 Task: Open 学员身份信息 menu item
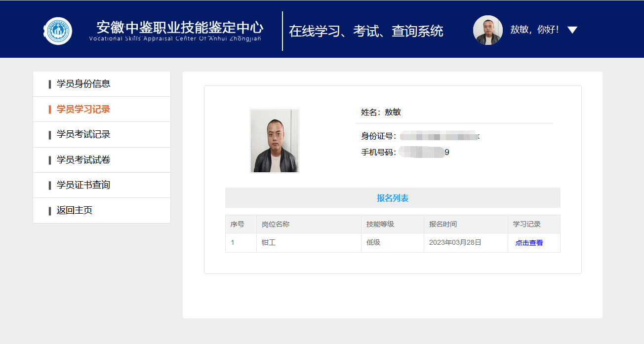pyautogui.click(x=102, y=84)
